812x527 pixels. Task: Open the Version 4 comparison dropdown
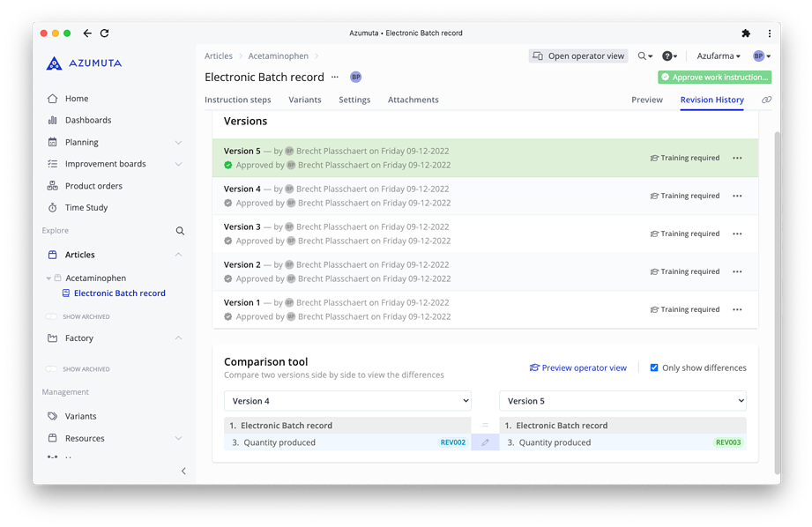click(x=347, y=401)
